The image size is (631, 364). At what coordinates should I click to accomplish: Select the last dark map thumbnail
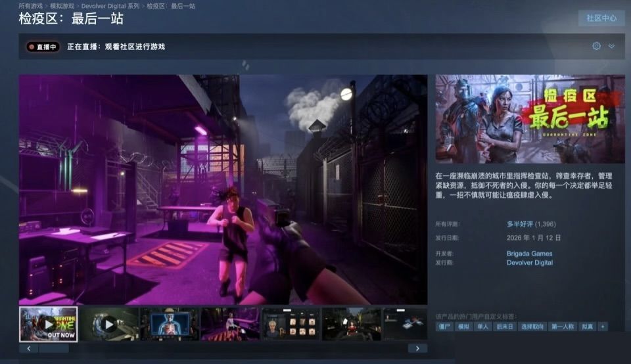[x=406, y=324]
